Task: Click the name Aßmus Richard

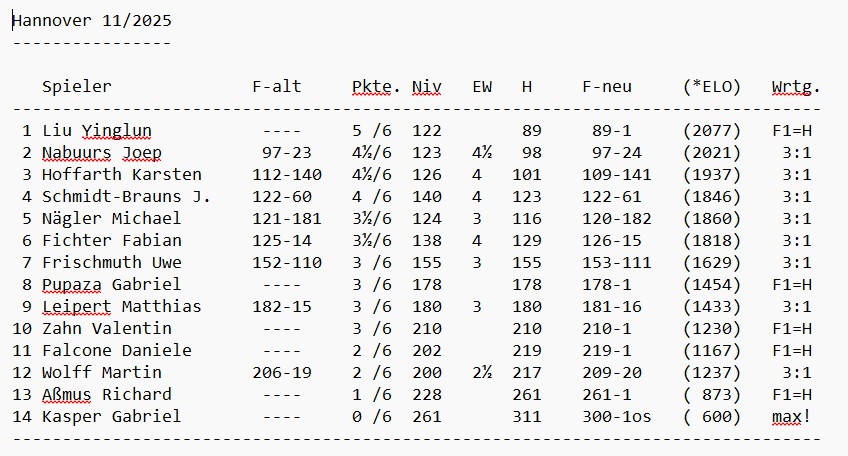Action: pyautogui.click(x=107, y=395)
